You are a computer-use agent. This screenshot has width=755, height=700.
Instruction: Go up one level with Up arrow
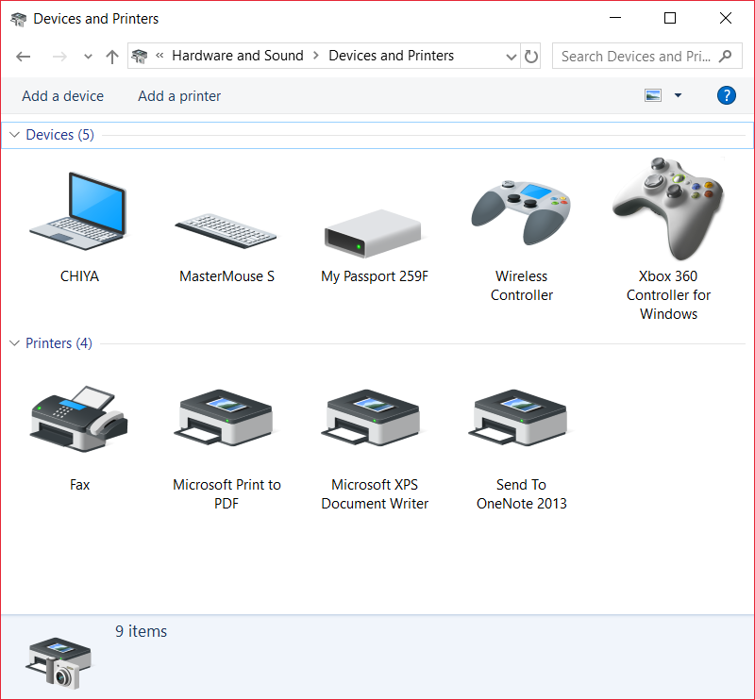pos(112,57)
